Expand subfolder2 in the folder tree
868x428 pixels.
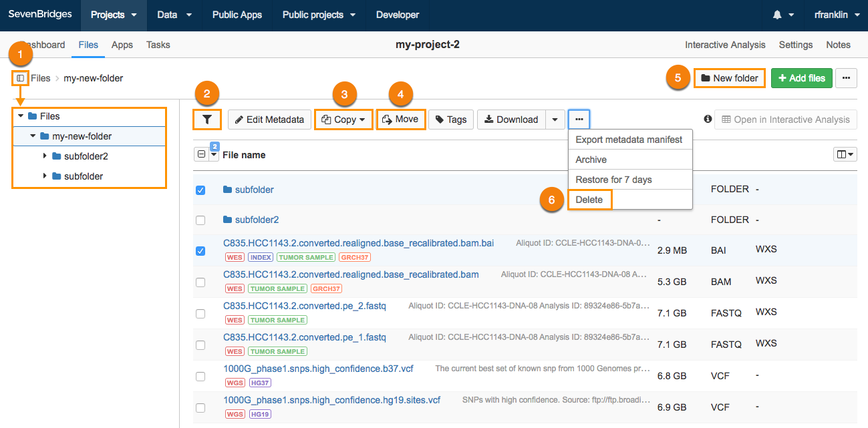click(x=45, y=156)
